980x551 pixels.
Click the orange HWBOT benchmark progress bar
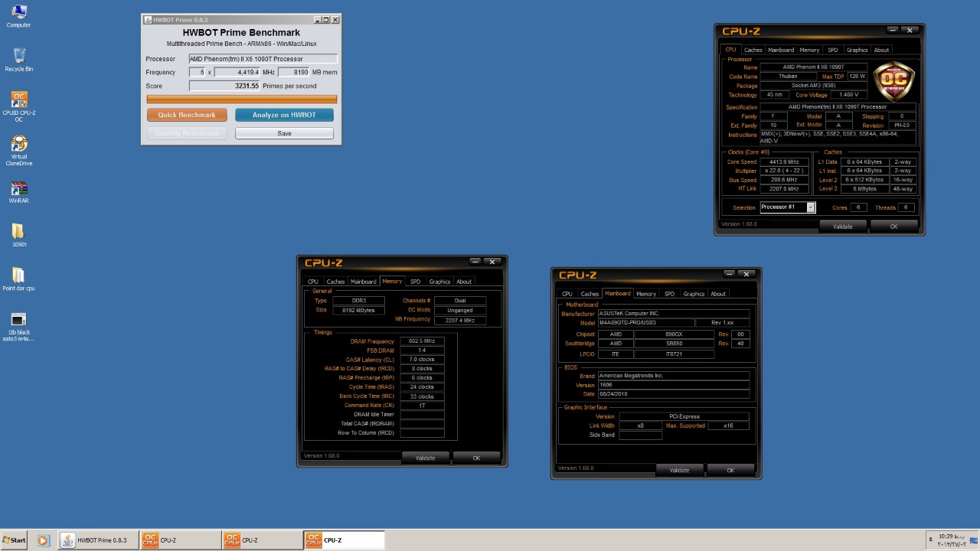(x=242, y=99)
